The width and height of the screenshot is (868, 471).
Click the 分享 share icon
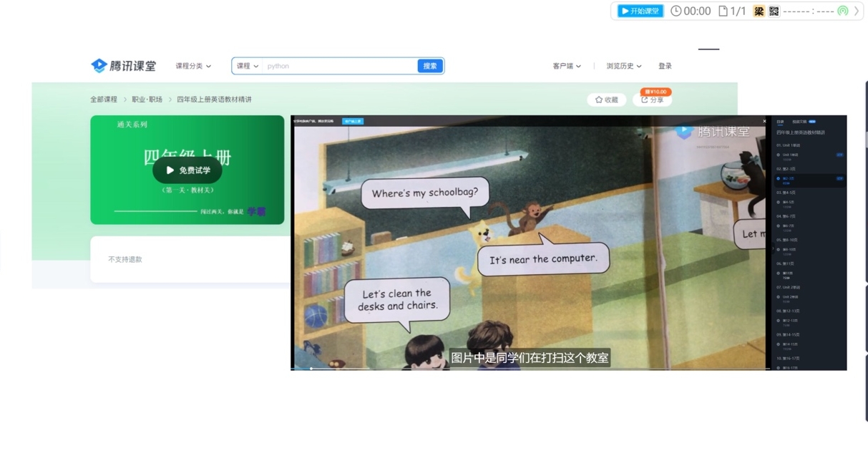[x=645, y=100]
